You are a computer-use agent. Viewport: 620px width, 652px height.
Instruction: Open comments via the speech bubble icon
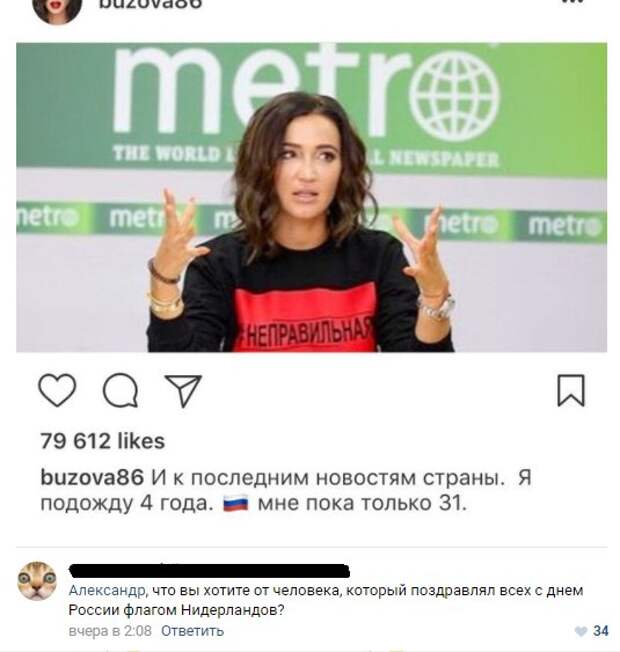coord(120,390)
